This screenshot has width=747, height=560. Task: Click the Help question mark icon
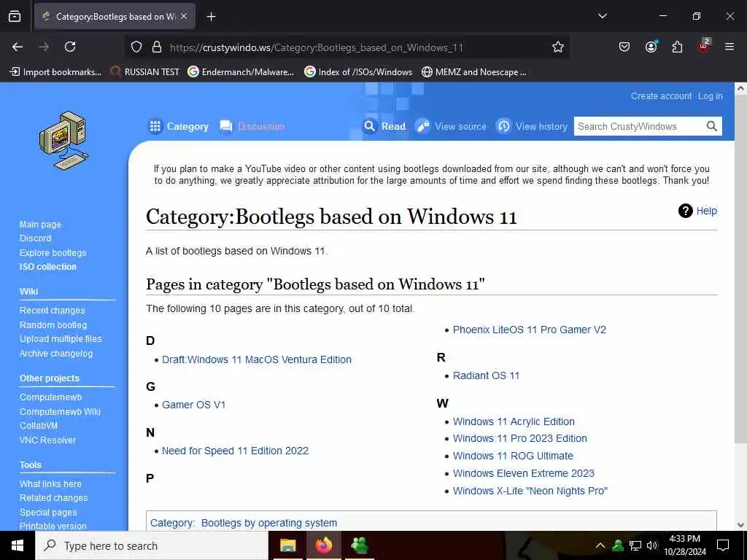(685, 211)
